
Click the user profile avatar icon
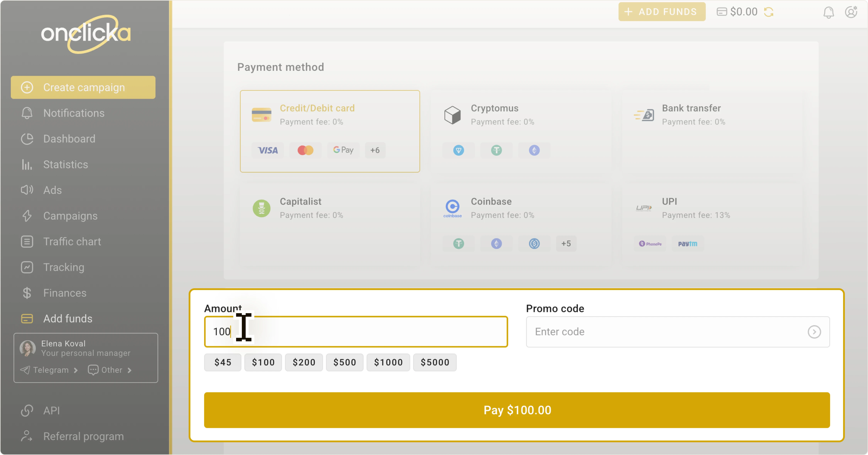point(851,12)
